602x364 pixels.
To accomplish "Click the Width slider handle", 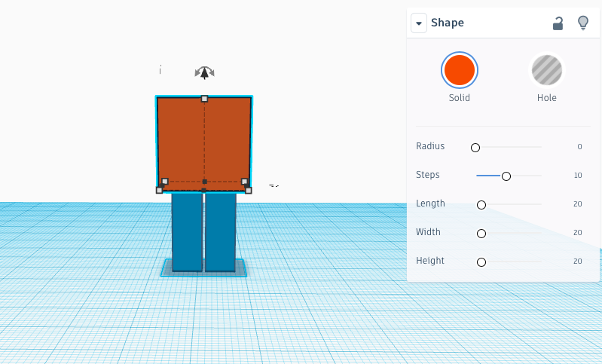I will coord(481,234).
